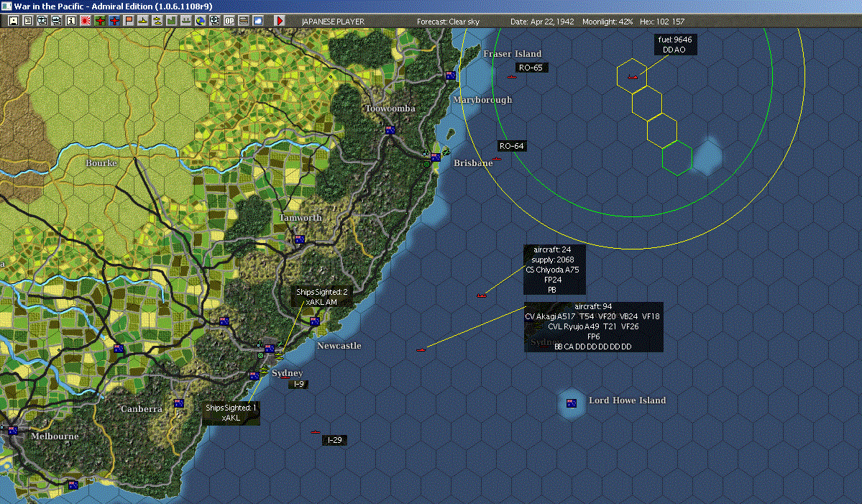This screenshot has width=862, height=504.
Task: Click the light-blue shallow hex near route end
Action: 707,157
